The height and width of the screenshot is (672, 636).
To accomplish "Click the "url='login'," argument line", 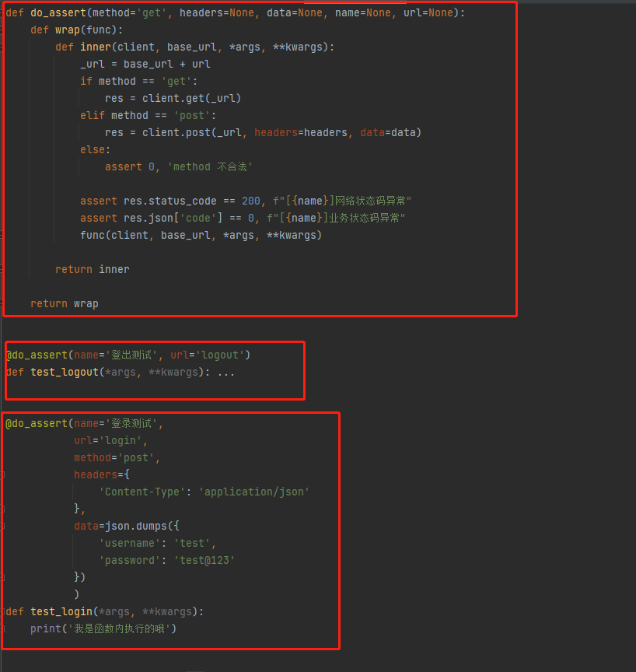I will pos(111,441).
